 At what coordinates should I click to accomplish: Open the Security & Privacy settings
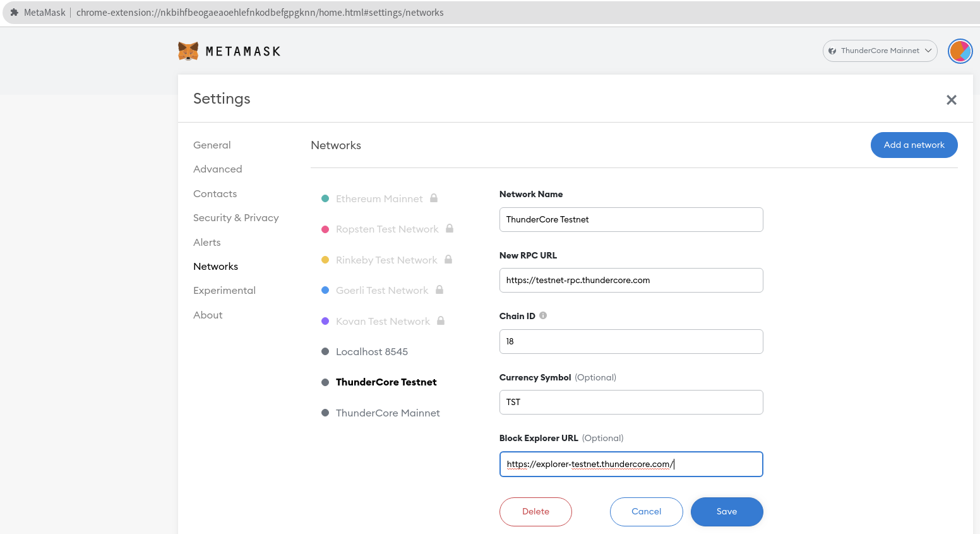pyautogui.click(x=236, y=217)
